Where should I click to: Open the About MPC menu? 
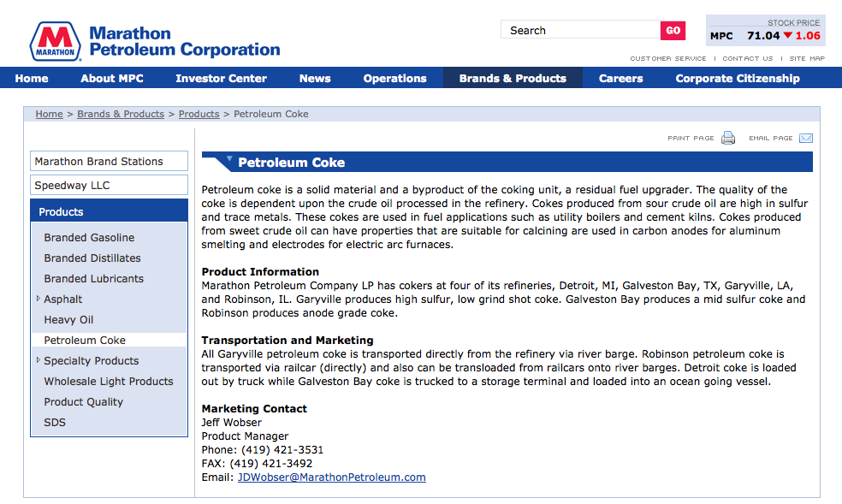[x=112, y=79]
